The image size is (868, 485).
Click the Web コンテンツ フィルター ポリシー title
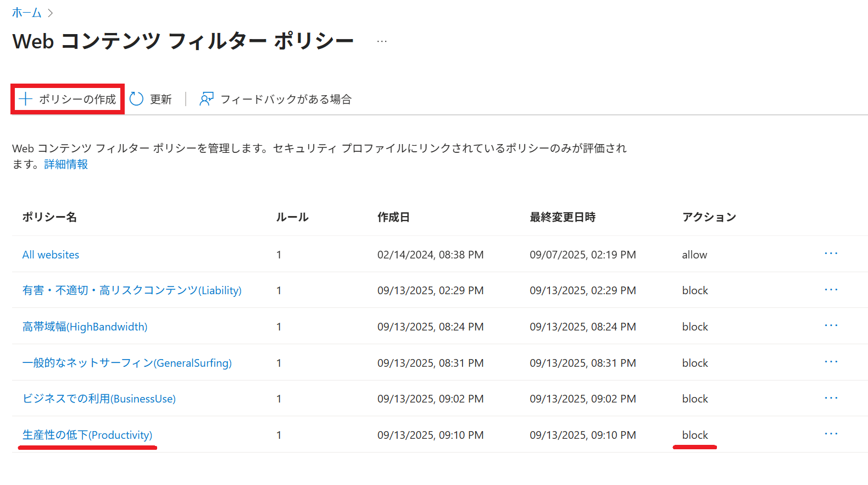point(183,41)
